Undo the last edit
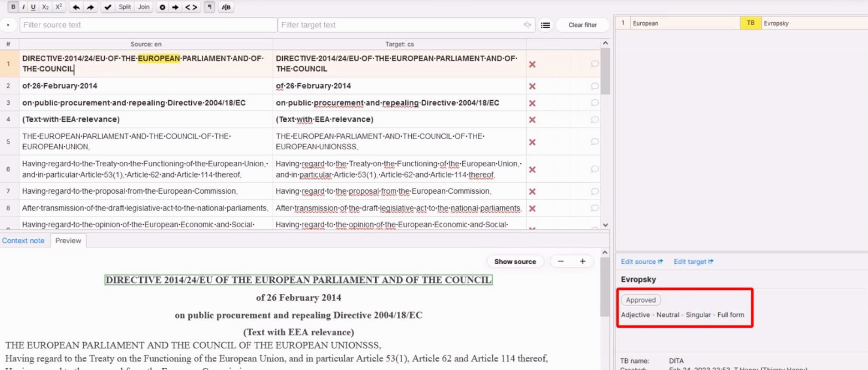This screenshot has height=370, width=868. (x=77, y=7)
